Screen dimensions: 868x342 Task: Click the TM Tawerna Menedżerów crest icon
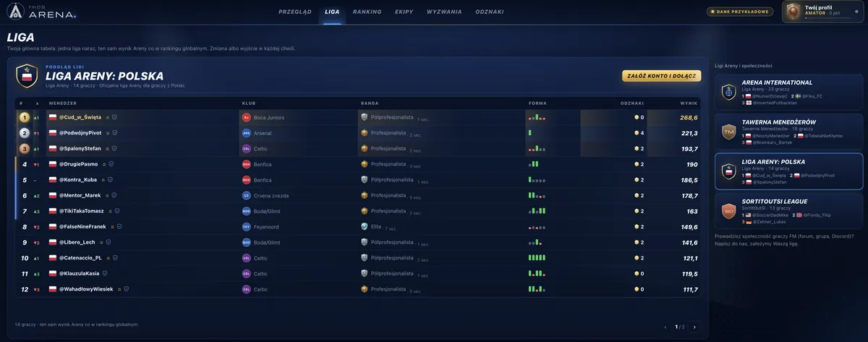tap(729, 132)
